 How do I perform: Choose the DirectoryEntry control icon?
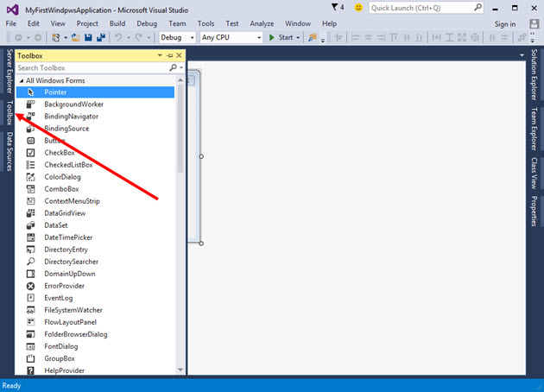(x=30, y=250)
